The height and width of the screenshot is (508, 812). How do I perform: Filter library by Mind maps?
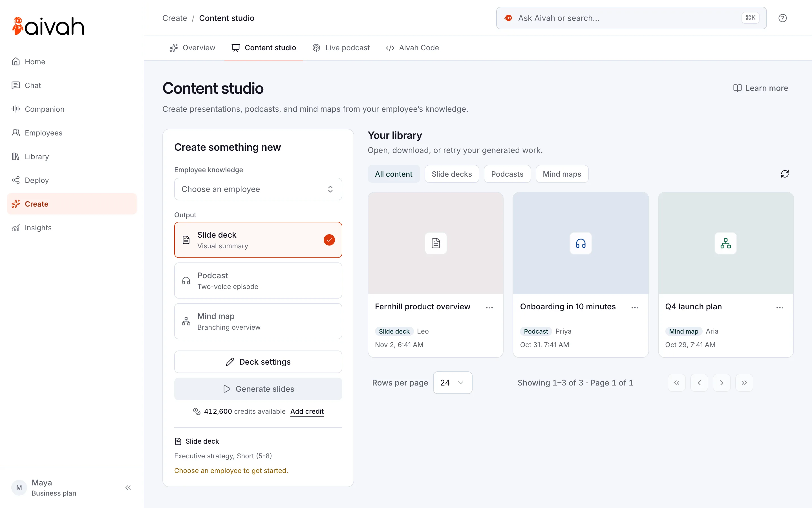coord(562,174)
